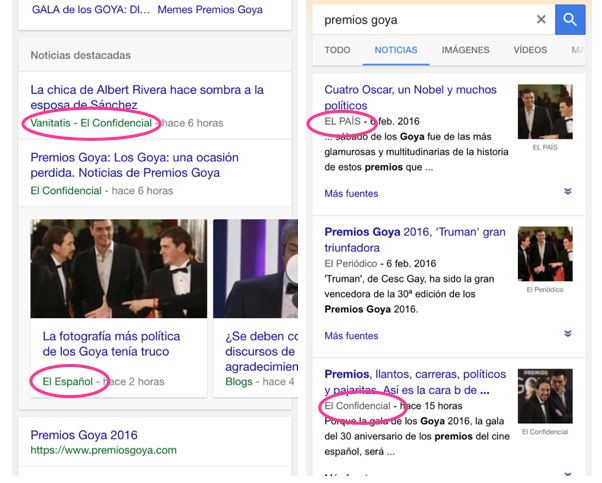Open '¿Se deben co... discursos' card headline
Viewport: 602px width, 483px height.
tap(261, 351)
